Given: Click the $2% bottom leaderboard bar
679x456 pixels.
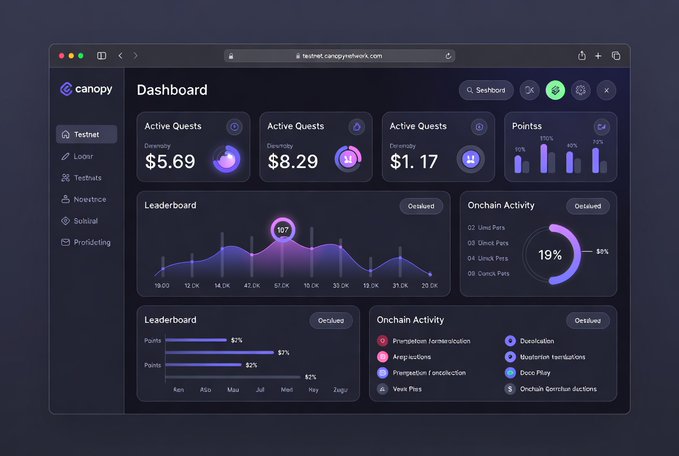Looking at the screenshot, I should tap(233, 377).
